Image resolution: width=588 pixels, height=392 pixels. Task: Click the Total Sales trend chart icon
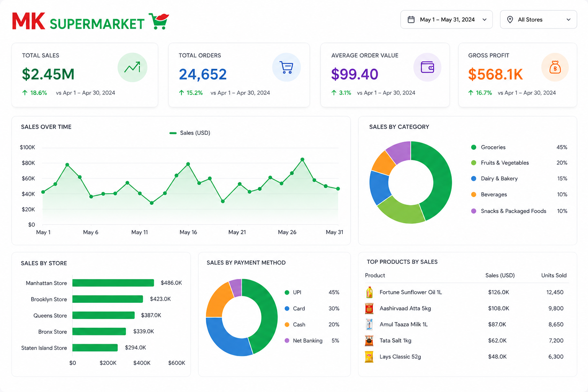(x=132, y=67)
